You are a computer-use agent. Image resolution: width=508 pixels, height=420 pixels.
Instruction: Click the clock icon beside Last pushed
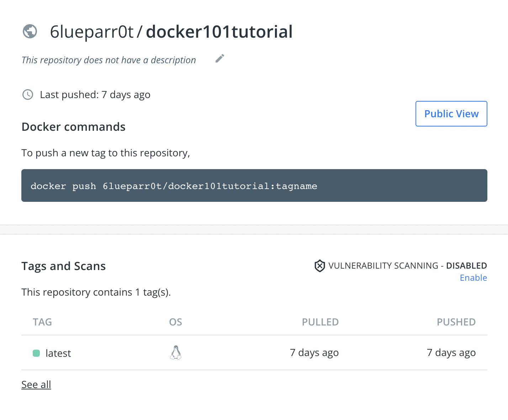coord(28,95)
